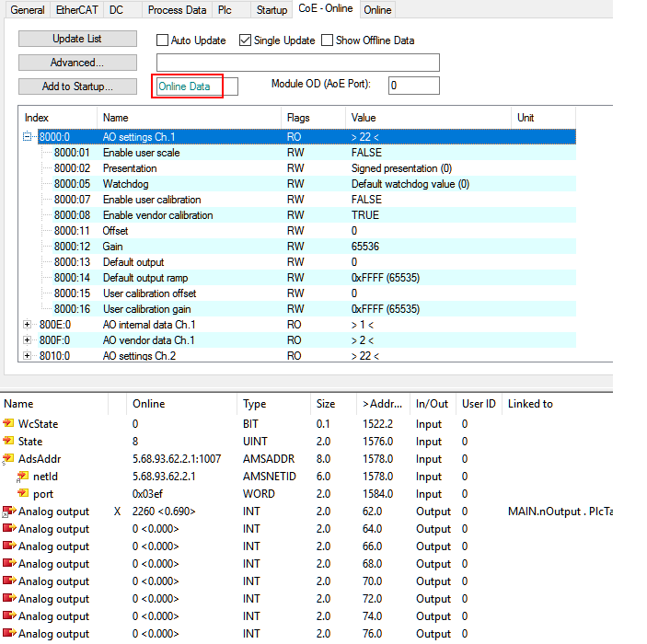The height and width of the screenshot is (644, 647).
Task: Select the 8000:12 Gain row
Action: tap(315, 247)
